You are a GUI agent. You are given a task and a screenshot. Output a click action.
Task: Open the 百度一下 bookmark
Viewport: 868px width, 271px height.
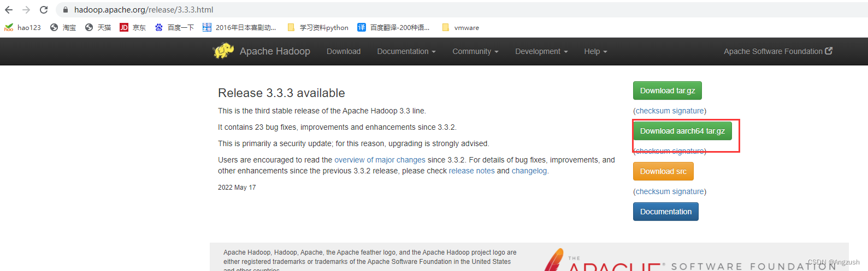174,27
